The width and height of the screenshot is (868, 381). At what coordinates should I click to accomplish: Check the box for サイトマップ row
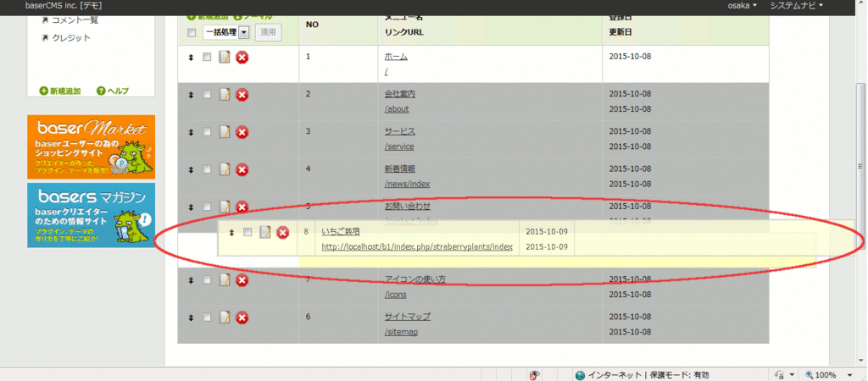pos(207,317)
